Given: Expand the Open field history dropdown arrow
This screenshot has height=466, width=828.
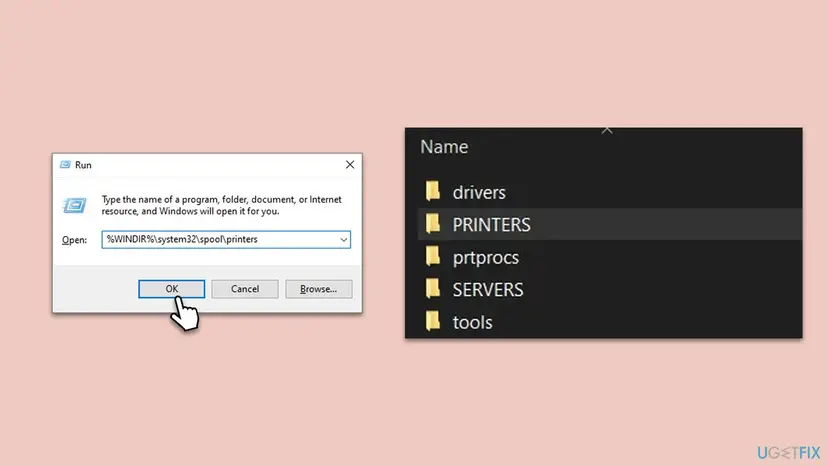Looking at the screenshot, I should 344,240.
